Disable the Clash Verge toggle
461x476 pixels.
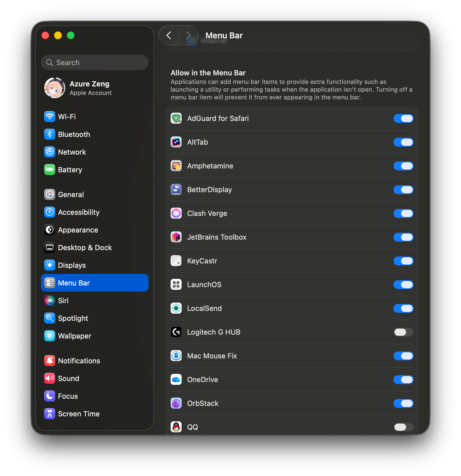(403, 213)
